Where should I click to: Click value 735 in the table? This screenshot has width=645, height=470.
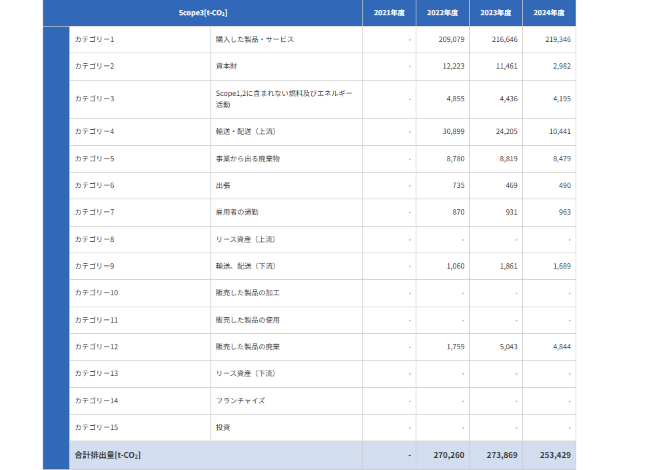click(x=458, y=185)
